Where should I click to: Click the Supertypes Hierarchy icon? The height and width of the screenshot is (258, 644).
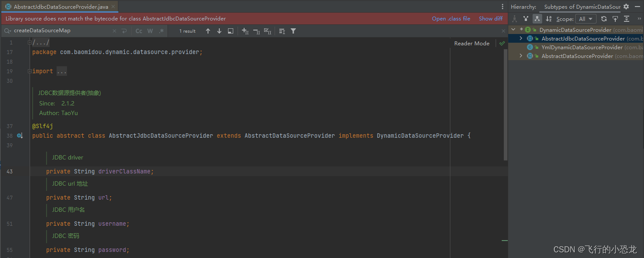[x=526, y=18]
